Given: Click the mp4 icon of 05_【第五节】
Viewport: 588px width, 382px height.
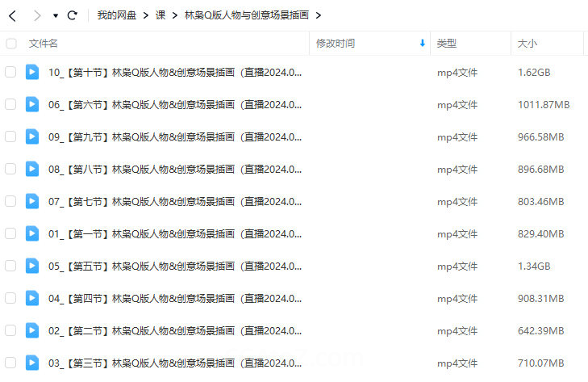Looking at the screenshot, I should tap(32, 266).
